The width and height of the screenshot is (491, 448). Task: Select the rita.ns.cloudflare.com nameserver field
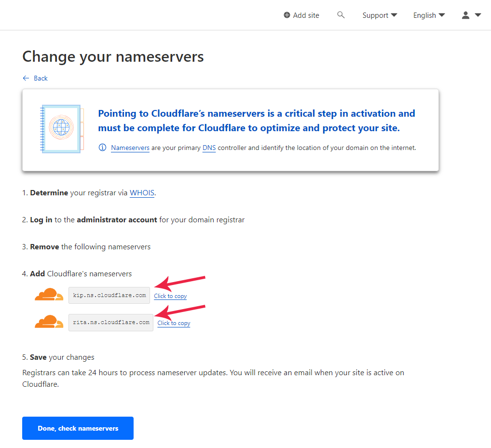111,322
